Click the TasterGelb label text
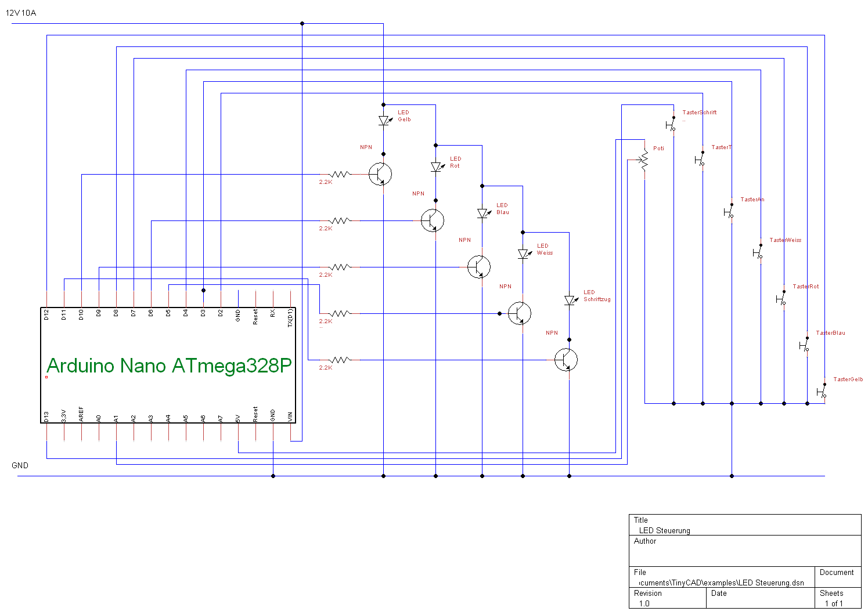 (848, 379)
